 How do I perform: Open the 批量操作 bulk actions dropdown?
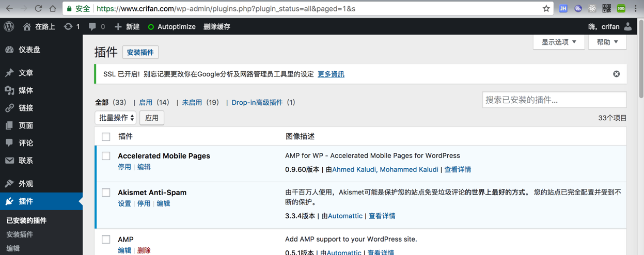(x=116, y=118)
